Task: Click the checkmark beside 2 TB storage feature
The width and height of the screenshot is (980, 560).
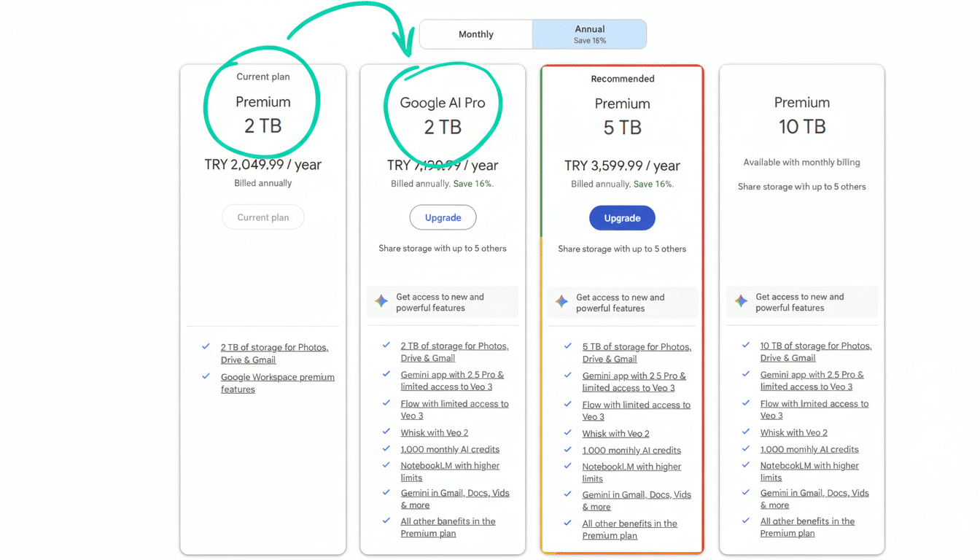Action: point(386,346)
